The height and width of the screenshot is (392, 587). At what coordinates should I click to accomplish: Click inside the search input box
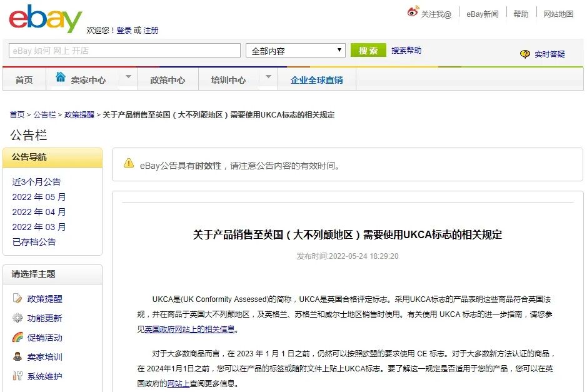click(123, 49)
